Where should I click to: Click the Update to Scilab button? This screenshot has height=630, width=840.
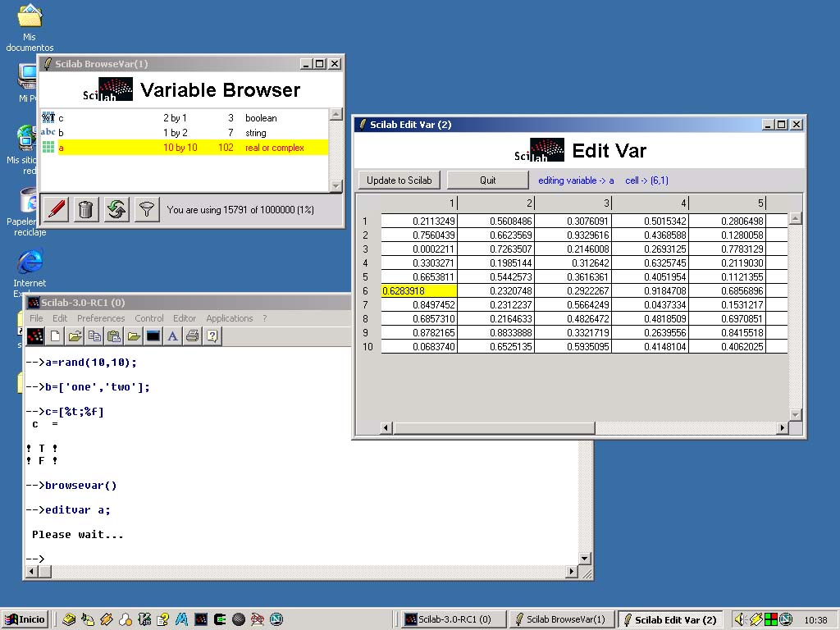click(399, 180)
